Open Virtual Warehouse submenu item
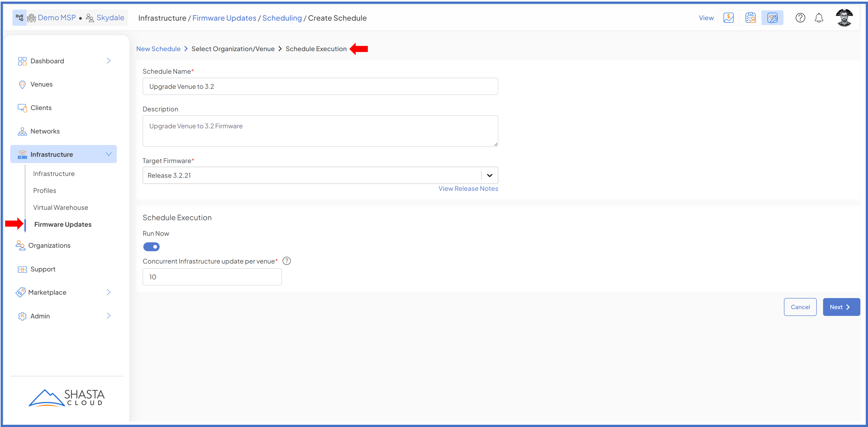 click(x=60, y=207)
